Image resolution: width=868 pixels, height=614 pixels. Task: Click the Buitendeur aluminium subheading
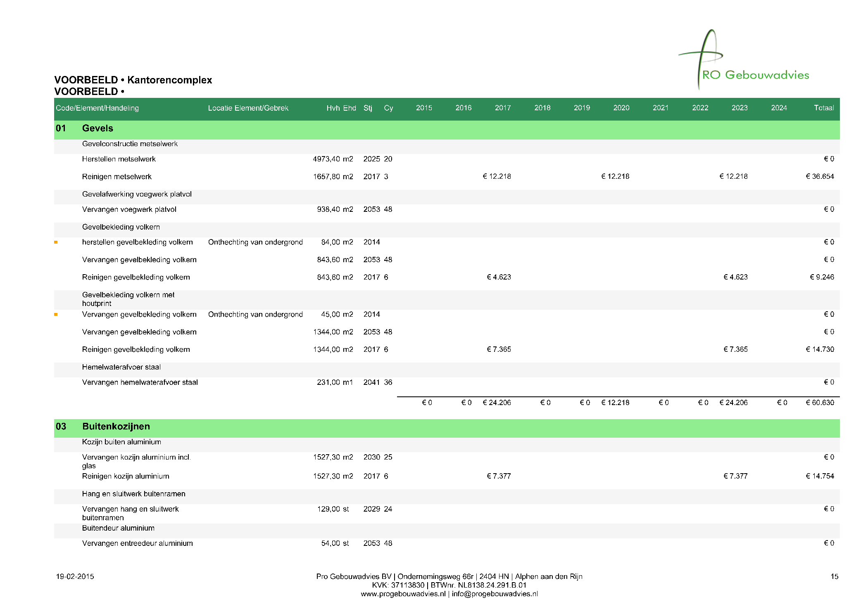(x=118, y=529)
